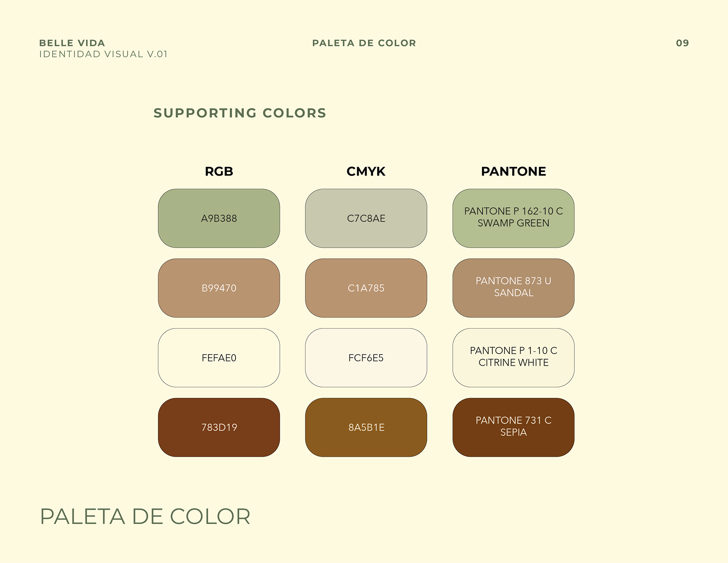Screen dimensions: 728x563
Task: Click the SUPPORTING COLORS section title
Action: pos(240,113)
